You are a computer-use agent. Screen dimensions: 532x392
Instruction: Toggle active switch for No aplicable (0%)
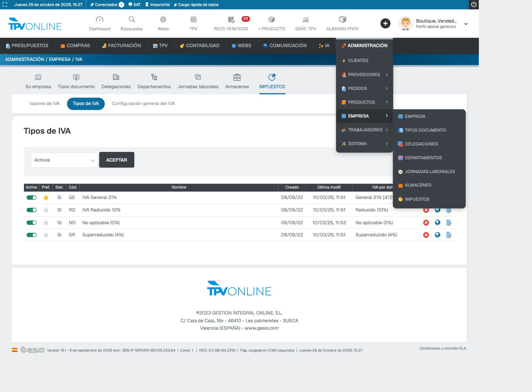point(32,223)
